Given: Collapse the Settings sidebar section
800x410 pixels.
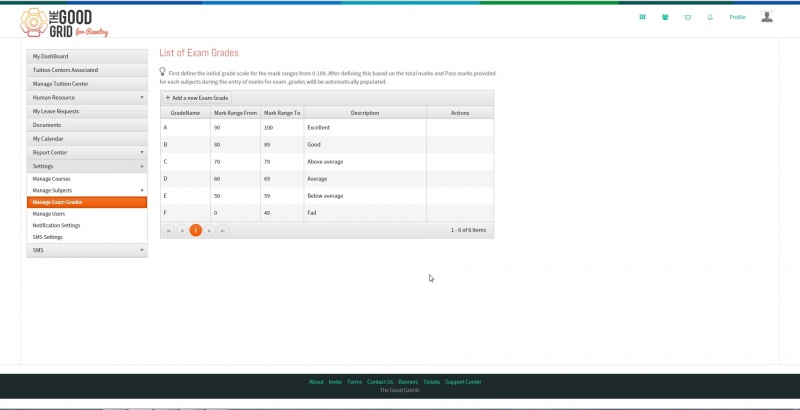Looking at the screenshot, I should coord(87,166).
